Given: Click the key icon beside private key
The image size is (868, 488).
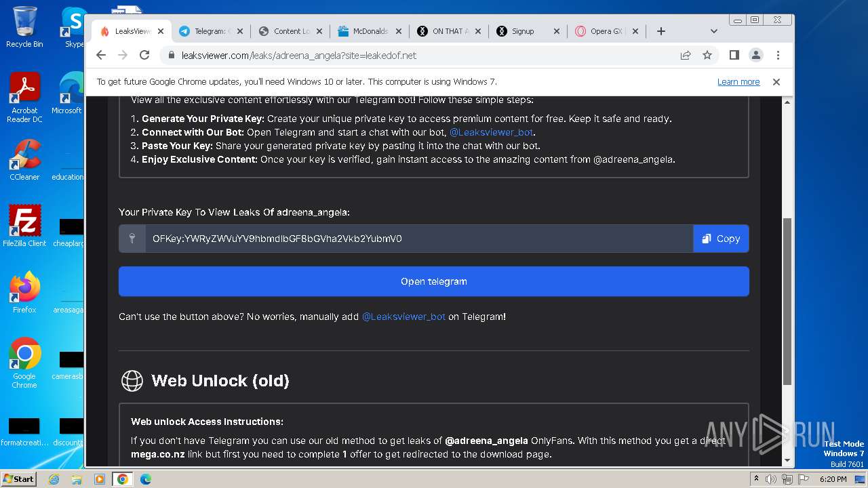Looking at the screenshot, I should point(132,239).
